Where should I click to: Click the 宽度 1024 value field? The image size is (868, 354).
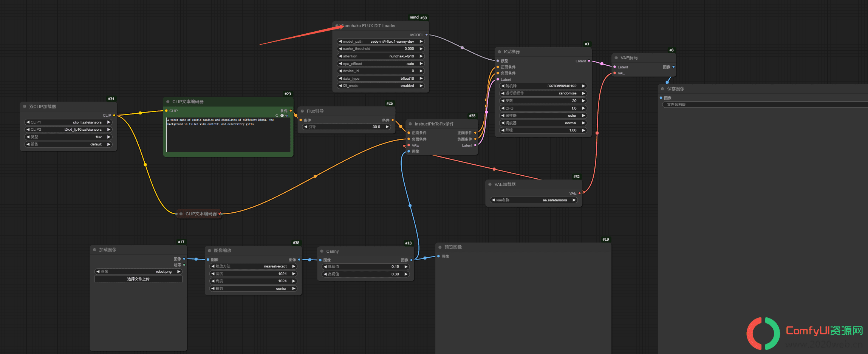pos(253,274)
